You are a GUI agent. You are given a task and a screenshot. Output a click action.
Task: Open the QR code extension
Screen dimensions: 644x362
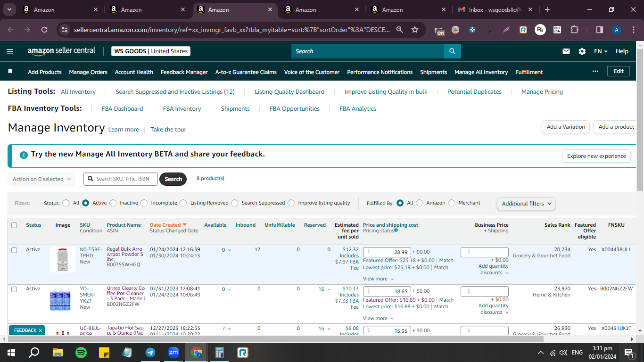[557, 30]
